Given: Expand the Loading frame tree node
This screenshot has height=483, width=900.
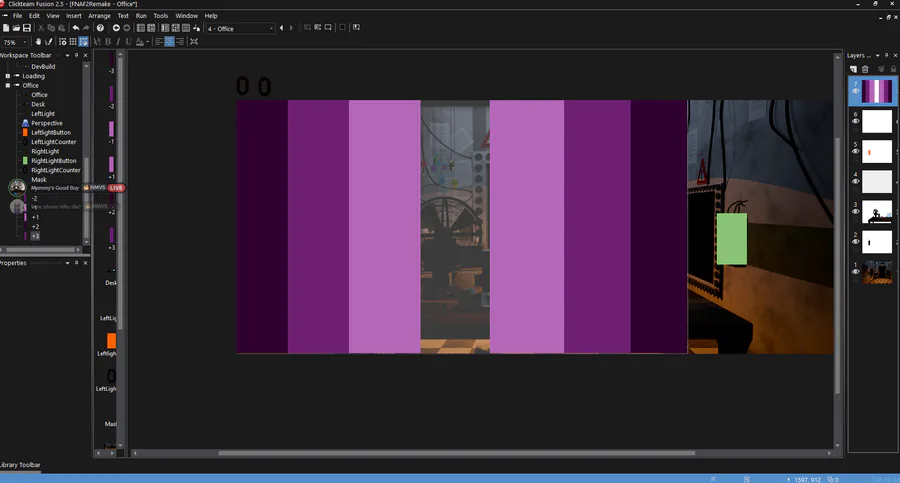Looking at the screenshot, I should tap(8, 76).
